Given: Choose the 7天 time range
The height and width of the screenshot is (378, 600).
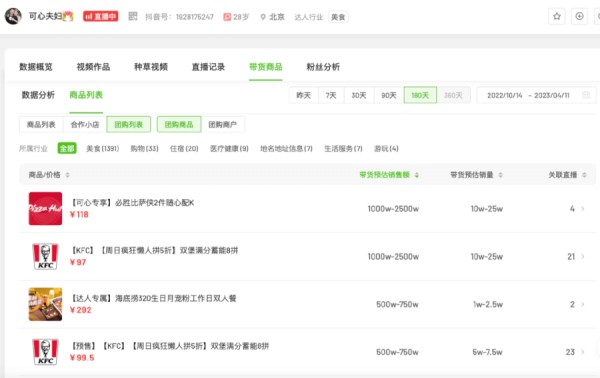Looking at the screenshot, I should [331, 95].
